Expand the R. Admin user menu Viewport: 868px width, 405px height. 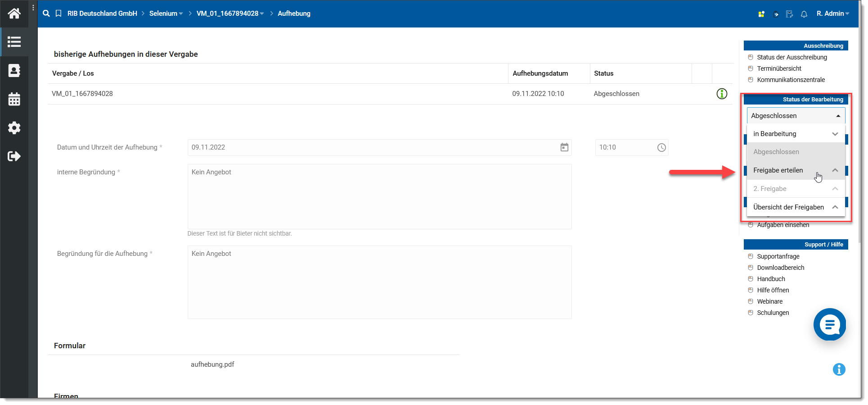(x=832, y=14)
